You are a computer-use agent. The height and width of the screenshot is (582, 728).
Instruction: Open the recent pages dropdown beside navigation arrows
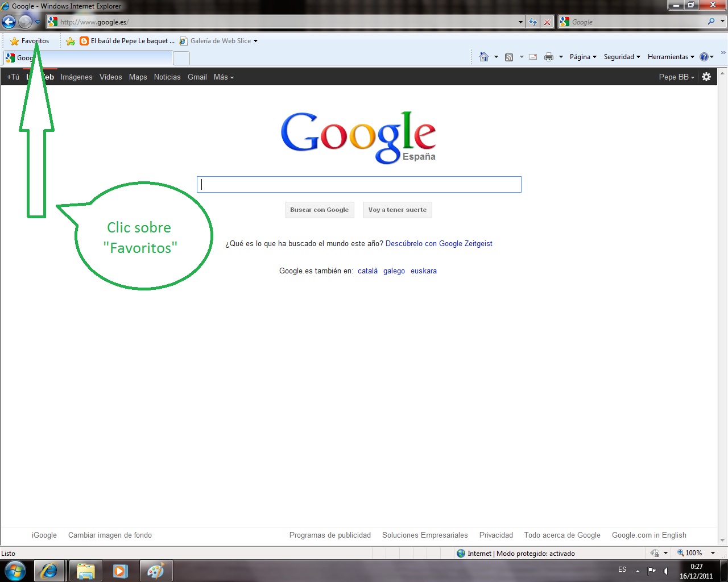(38, 22)
